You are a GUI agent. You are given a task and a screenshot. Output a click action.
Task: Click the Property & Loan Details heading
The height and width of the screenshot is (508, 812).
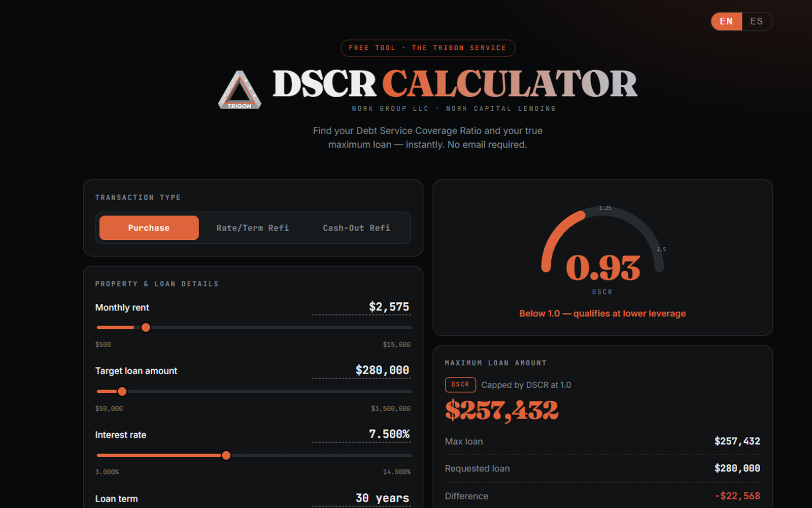[x=157, y=284]
